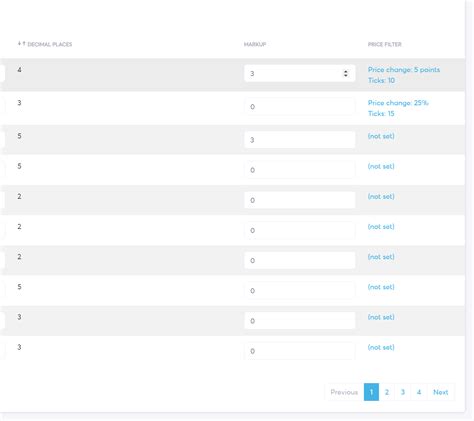Click the third row (not set) price filter
Viewport: 474px width, 421px height.
pos(381,136)
